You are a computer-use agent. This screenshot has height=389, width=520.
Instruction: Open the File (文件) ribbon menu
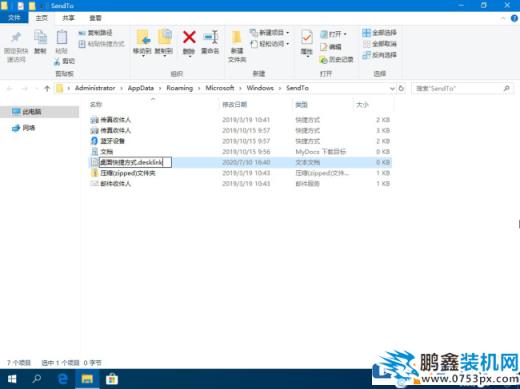pos(14,18)
